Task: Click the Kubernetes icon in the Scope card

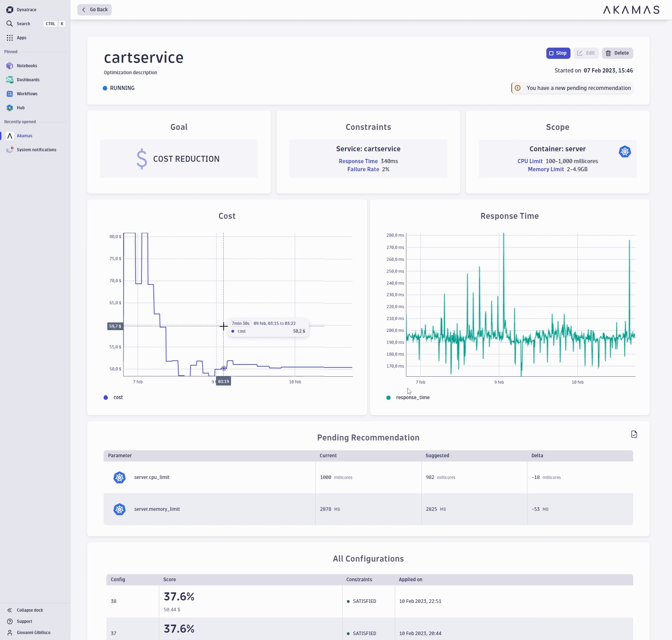Action: coord(624,152)
